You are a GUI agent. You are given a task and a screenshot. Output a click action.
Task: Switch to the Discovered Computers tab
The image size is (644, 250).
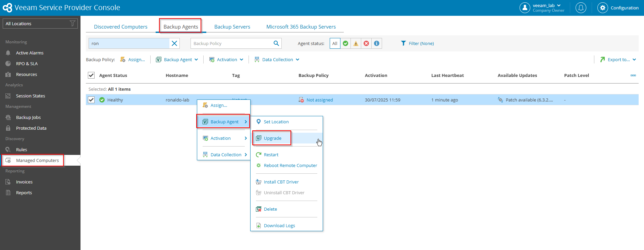click(120, 27)
